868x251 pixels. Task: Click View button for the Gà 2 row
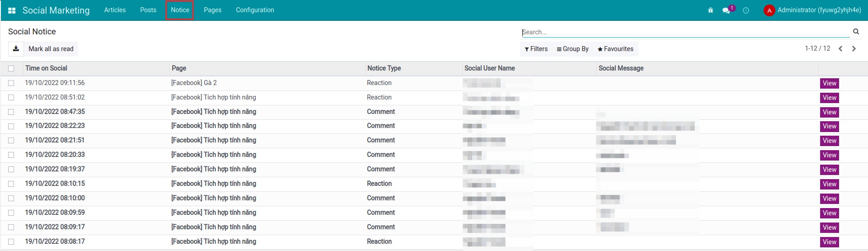pyautogui.click(x=829, y=83)
